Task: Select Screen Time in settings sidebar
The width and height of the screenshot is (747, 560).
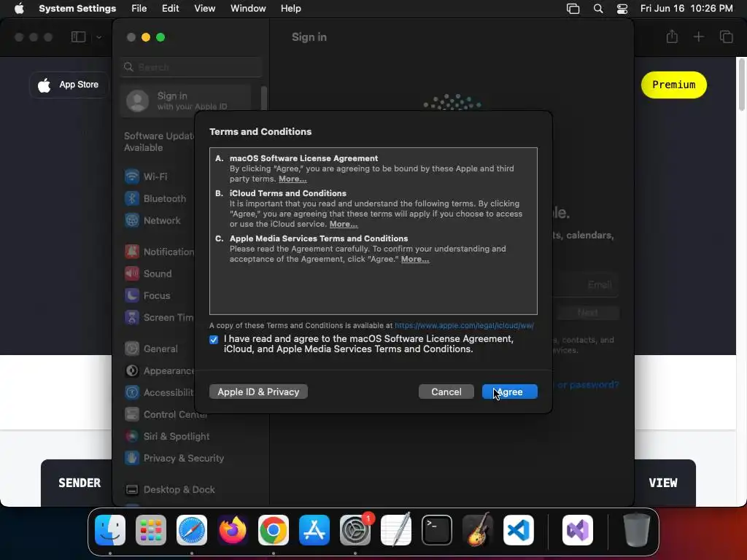Action: tap(158, 318)
